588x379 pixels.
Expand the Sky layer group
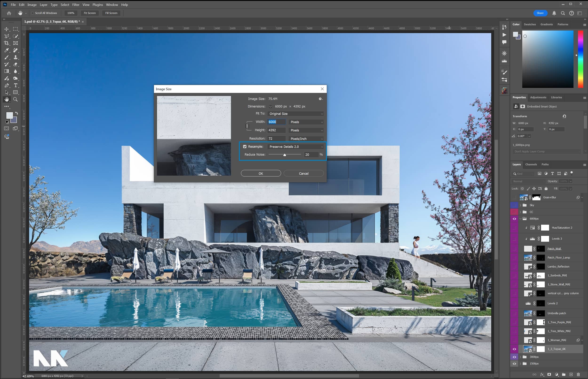(520, 205)
